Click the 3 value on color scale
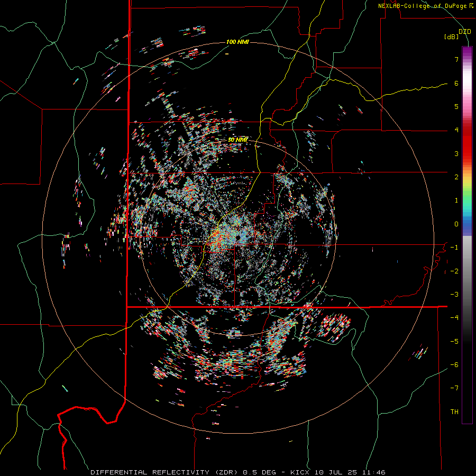476x476 pixels. (x=456, y=153)
